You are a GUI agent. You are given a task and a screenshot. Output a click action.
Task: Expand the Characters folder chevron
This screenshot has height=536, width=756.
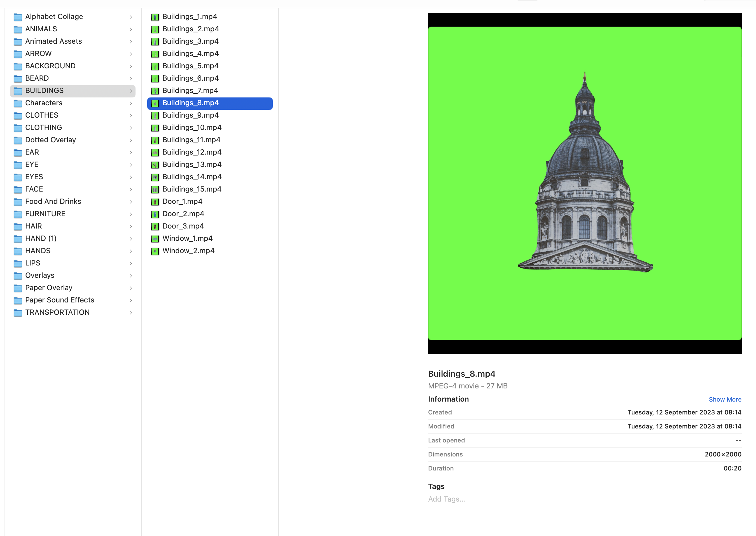pos(131,103)
